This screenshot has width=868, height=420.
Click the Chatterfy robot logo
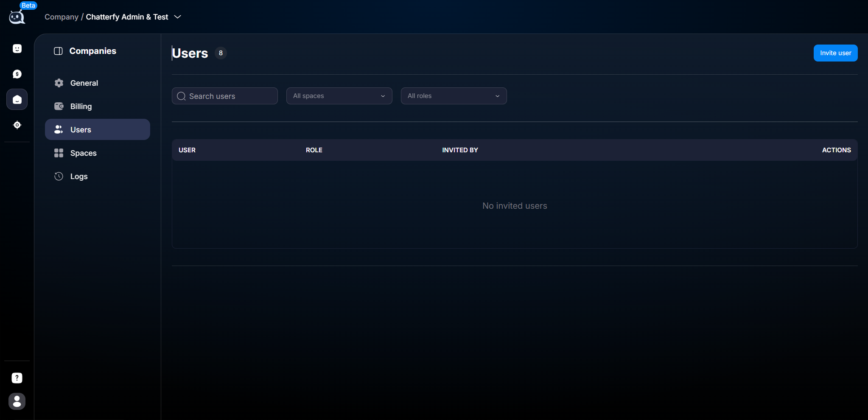pyautogui.click(x=17, y=17)
